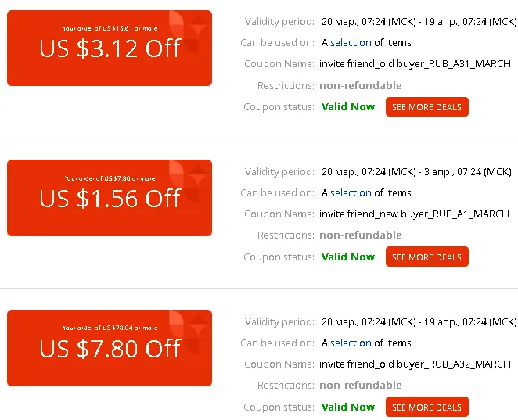Click coupon name invite friend_old buyer_RUB_A32_MARCH
Viewport: 518px width, 420px height.
(x=415, y=364)
